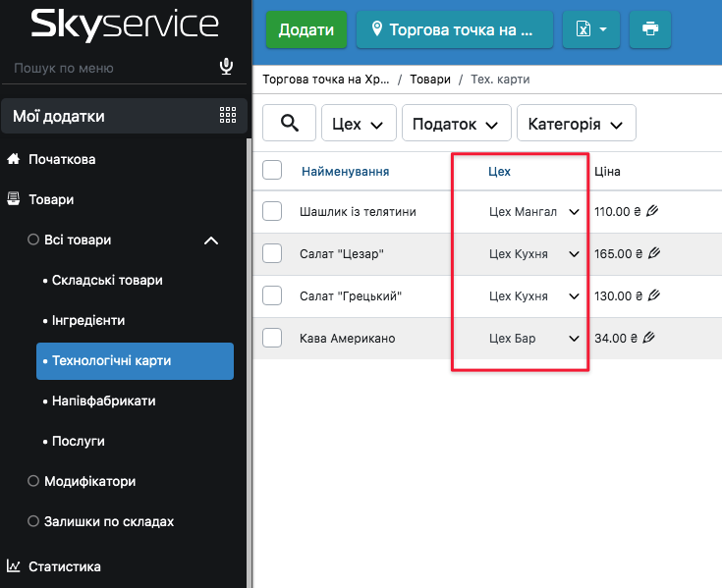Check the box for Салат "Грецький"
Image resolution: width=722 pixels, height=588 pixels.
(x=272, y=295)
